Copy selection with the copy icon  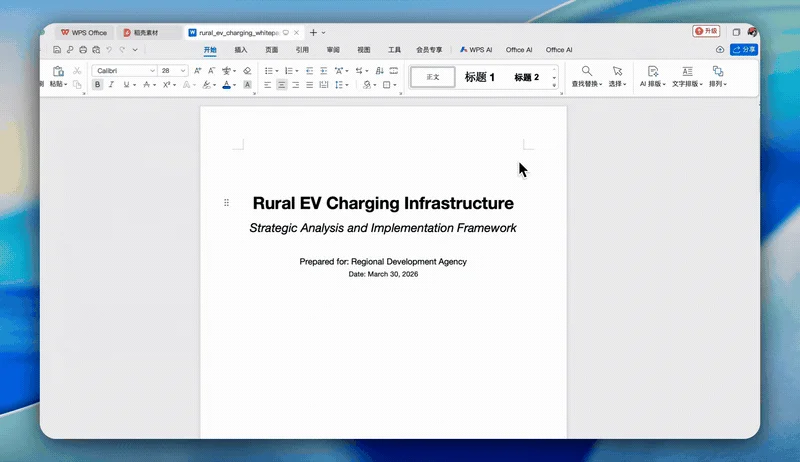click(77, 85)
